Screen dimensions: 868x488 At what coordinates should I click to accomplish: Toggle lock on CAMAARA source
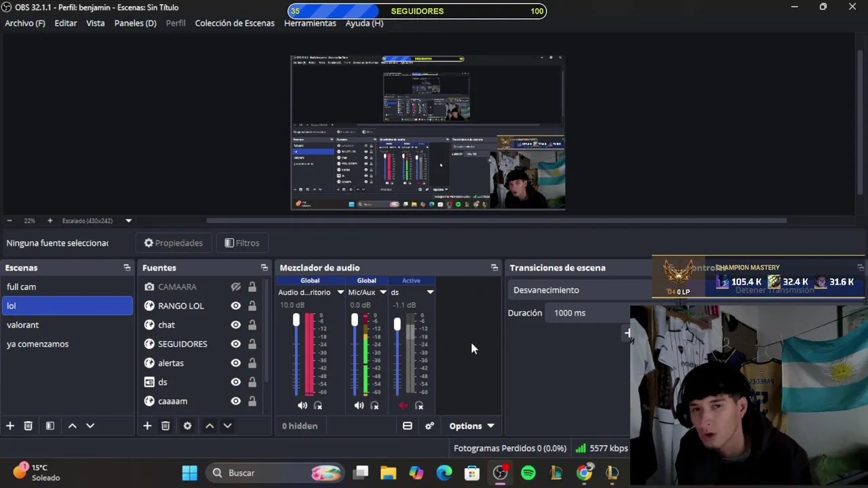[252, 287]
